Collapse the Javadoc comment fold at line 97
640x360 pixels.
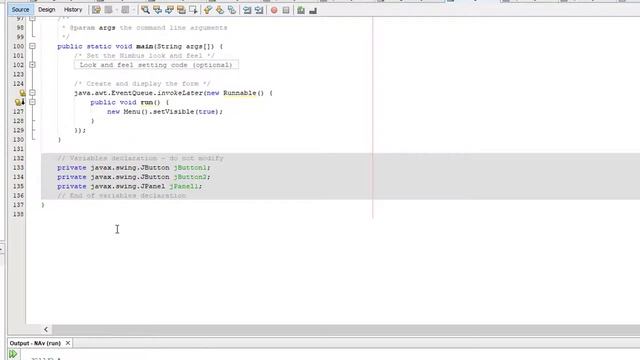[x=32, y=18]
